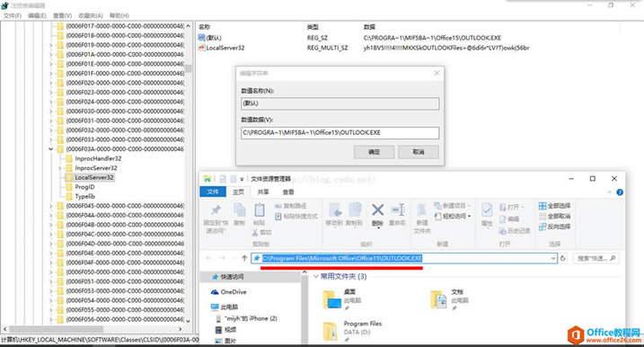Expand the {0006F019-0000-0000-C000 registry key
The height and width of the screenshot is (347, 644).
(51, 45)
